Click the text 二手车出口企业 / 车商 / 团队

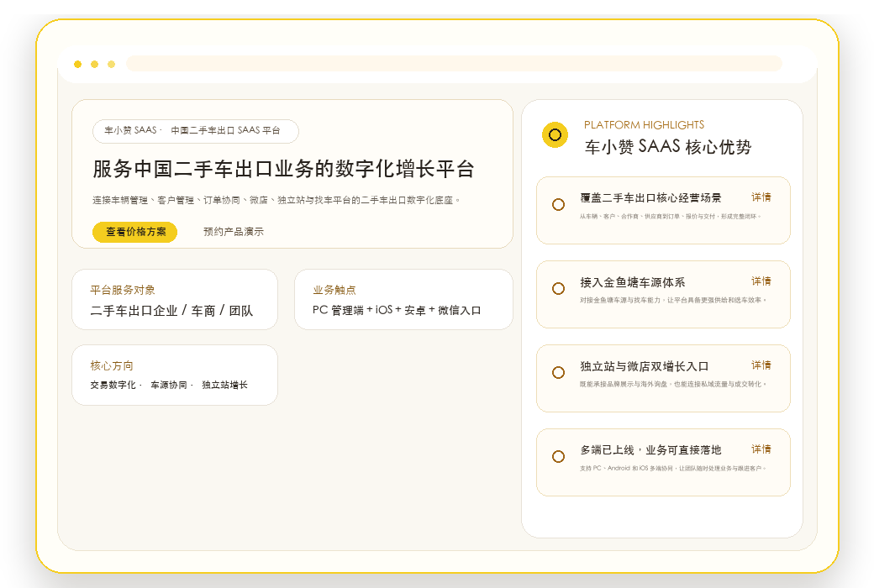(171, 311)
